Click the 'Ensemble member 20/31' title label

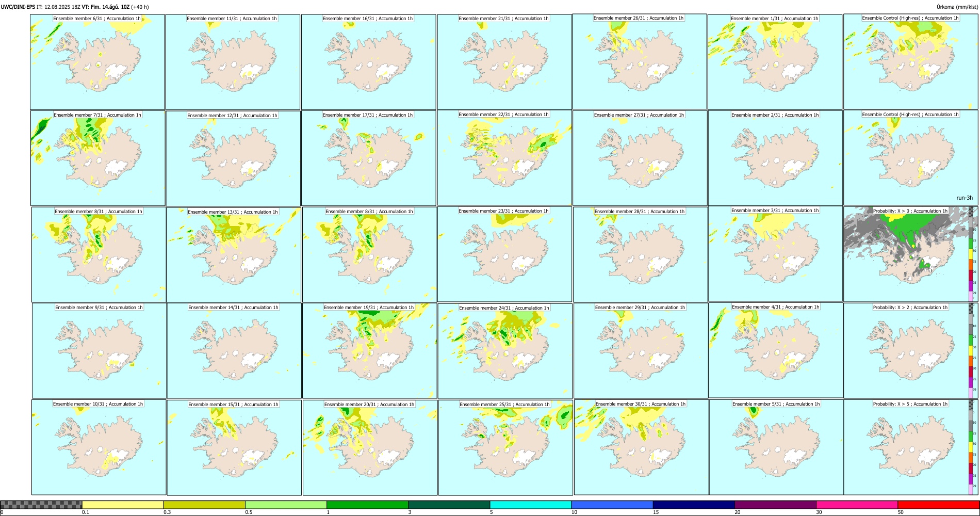(369, 405)
